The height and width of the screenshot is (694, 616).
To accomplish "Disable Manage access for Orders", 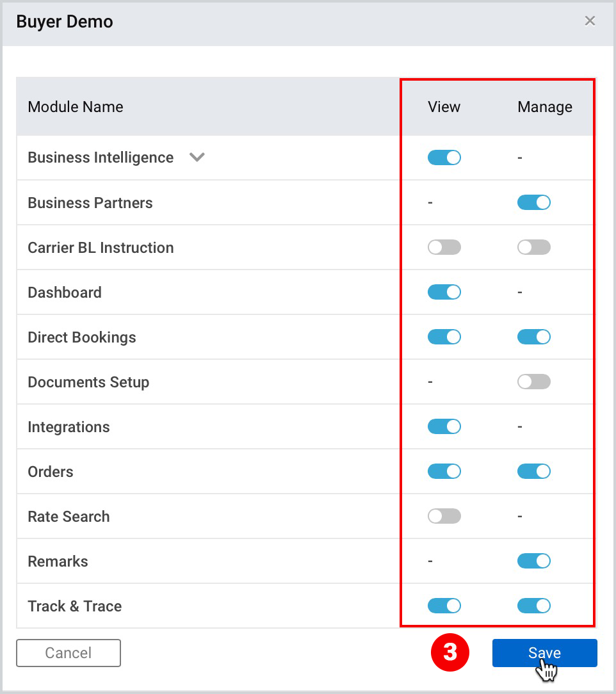I will [x=533, y=471].
